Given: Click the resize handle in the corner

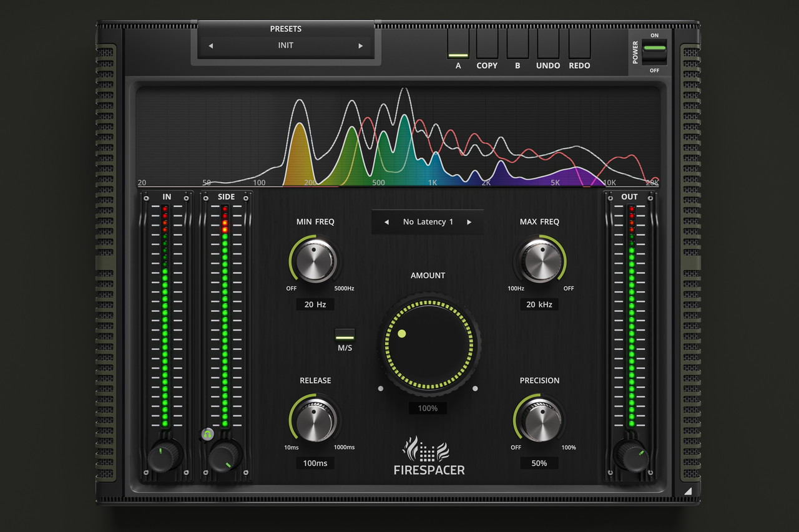Looking at the screenshot, I should (687, 491).
